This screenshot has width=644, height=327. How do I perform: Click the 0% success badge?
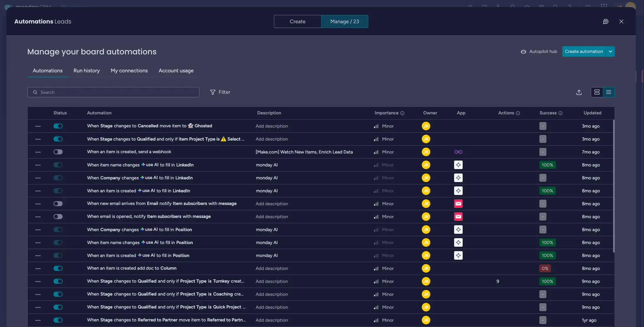pos(545,268)
